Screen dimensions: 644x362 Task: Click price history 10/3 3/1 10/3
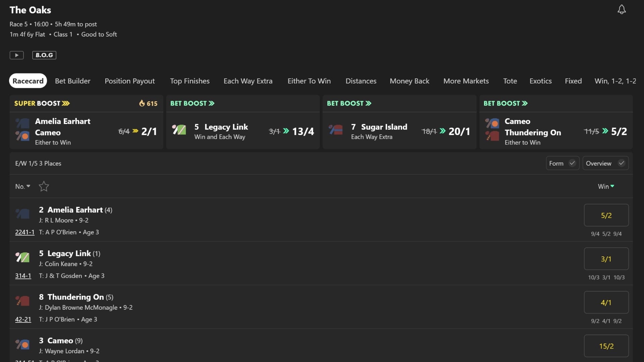606,277
